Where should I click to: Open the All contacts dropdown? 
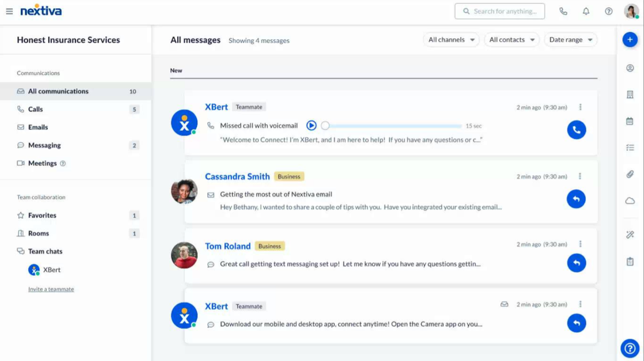point(512,40)
